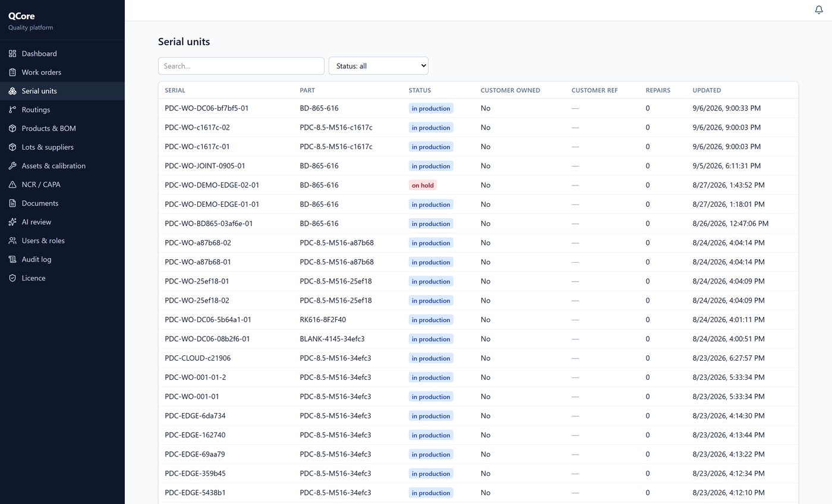Click the NCR / CAPA warning triangle icon
This screenshot has width=832, height=504.
12,185
